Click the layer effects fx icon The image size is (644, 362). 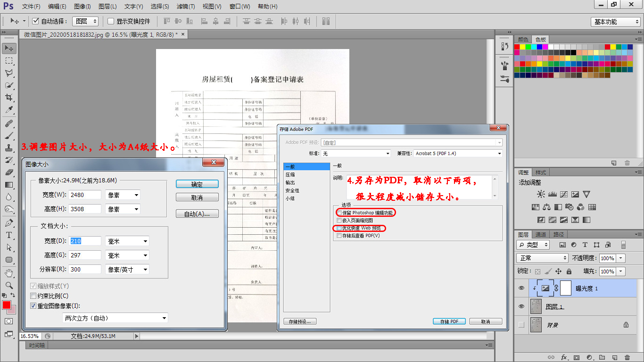coord(564,357)
